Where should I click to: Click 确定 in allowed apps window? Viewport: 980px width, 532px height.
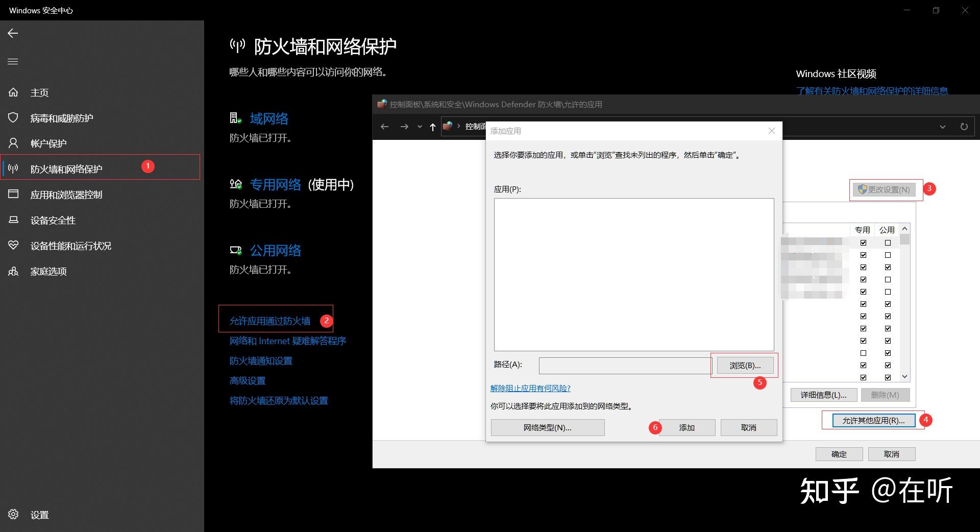pos(839,454)
